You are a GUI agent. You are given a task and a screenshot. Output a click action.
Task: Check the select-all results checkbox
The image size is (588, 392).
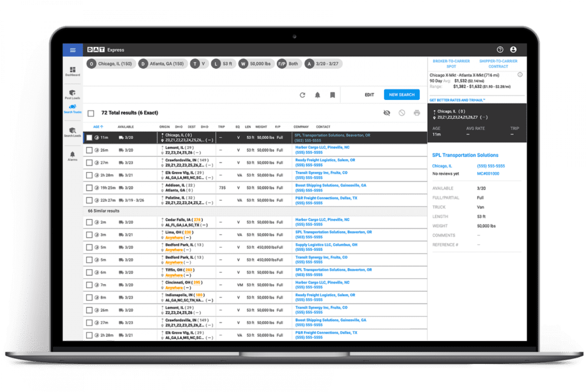coord(91,113)
